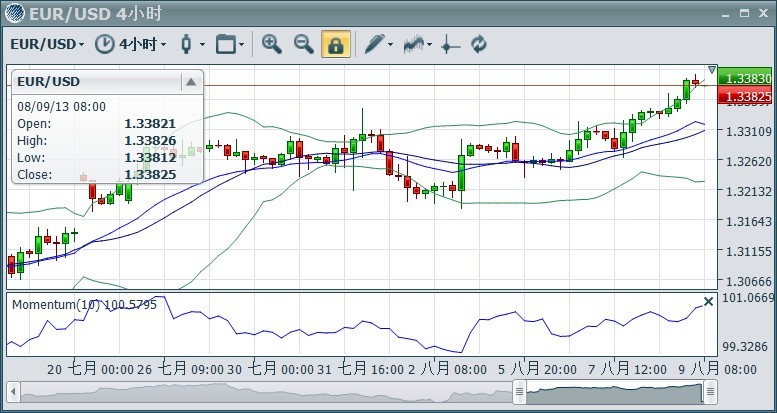Toggle the chart lock button
The image size is (777, 413).
(x=336, y=44)
